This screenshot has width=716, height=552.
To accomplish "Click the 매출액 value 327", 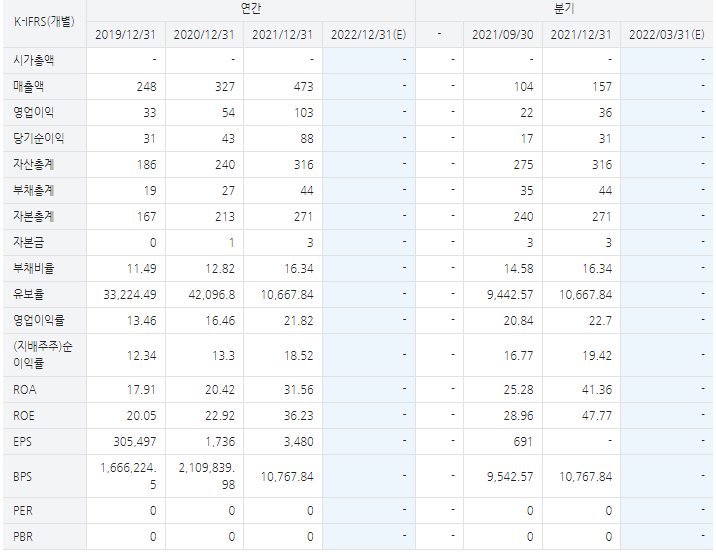I will [225, 87].
